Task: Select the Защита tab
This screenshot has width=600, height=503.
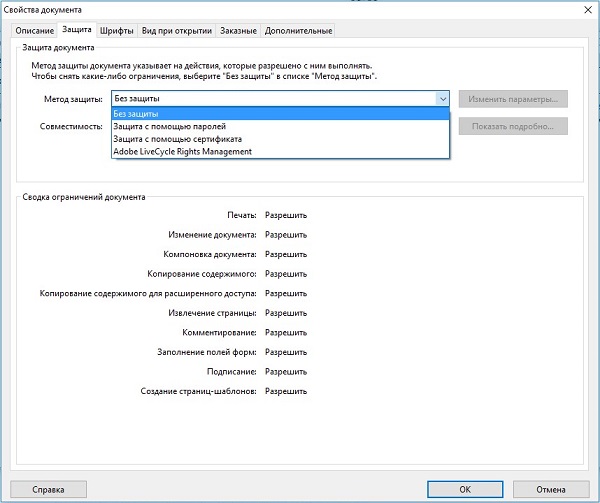Action: (x=77, y=30)
